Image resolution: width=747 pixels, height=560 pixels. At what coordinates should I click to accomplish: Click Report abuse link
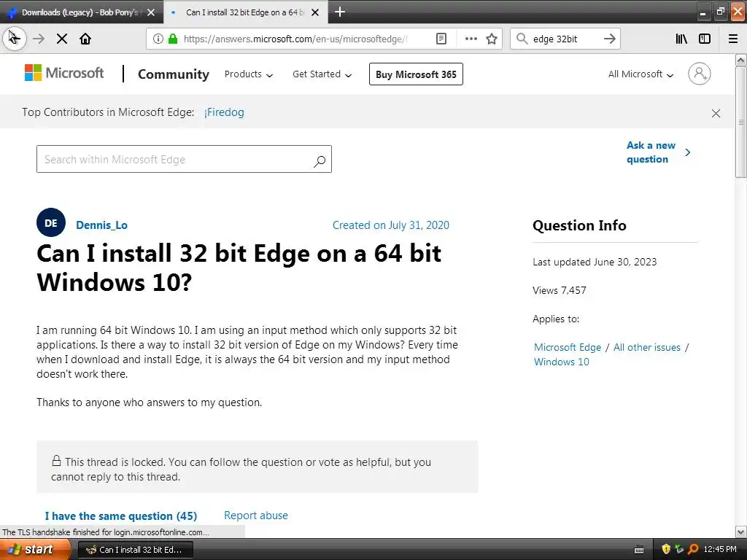[x=256, y=516]
